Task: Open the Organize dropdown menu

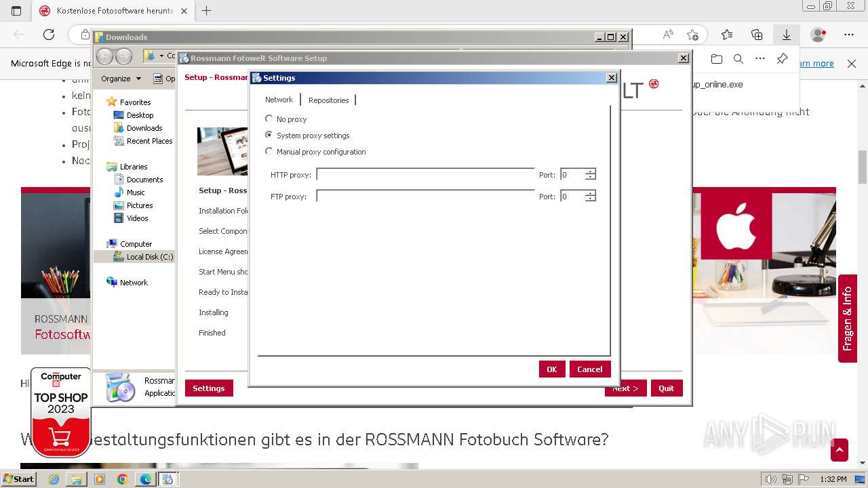Action: pos(121,79)
